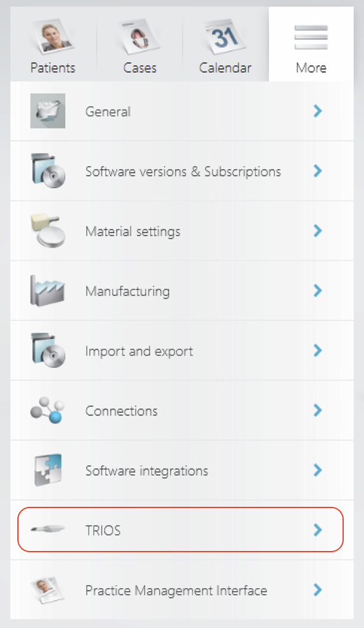Viewport: 364px width, 628px height.
Task: Click the Import and export icon
Action: click(x=48, y=350)
